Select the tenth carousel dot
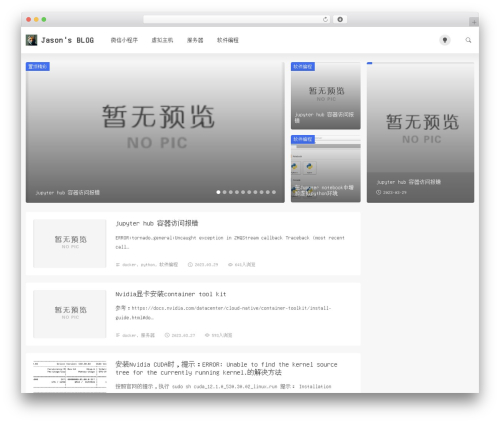 click(274, 192)
